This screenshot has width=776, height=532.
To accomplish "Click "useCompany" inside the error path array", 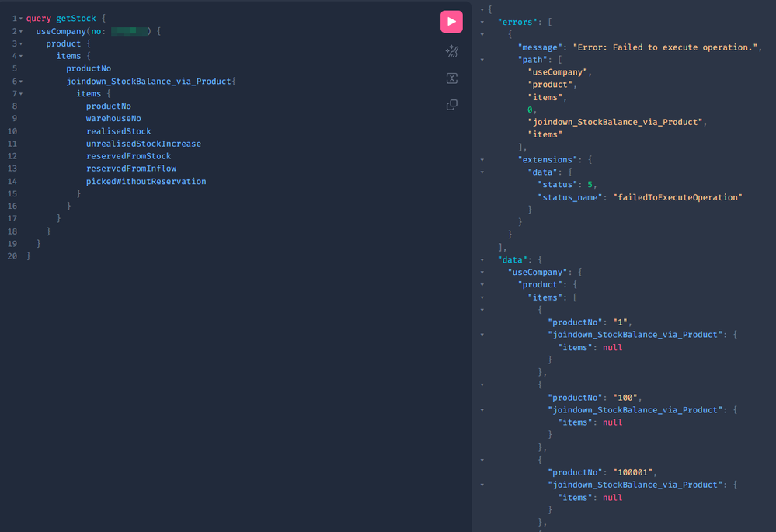I will tap(558, 71).
